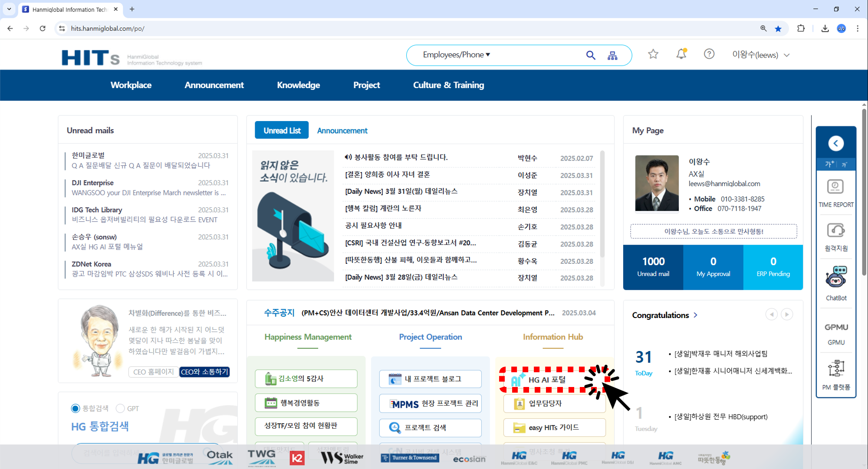Screen dimensions: 868x469
Task: Expand Congratulations section chevron
Action: [x=696, y=315]
